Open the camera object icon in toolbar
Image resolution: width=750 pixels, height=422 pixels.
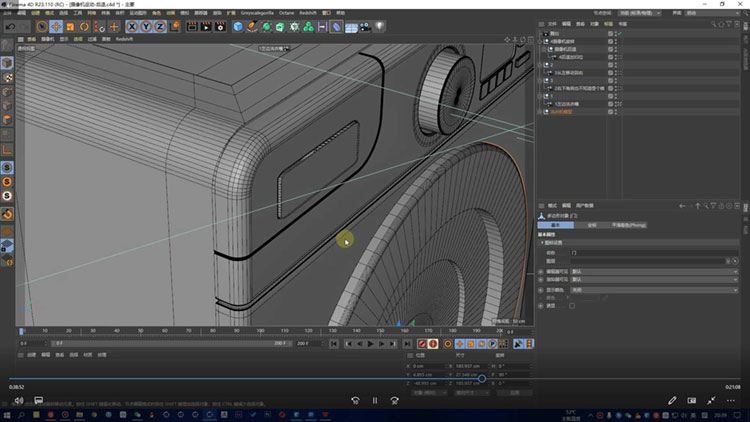click(363, 26)
